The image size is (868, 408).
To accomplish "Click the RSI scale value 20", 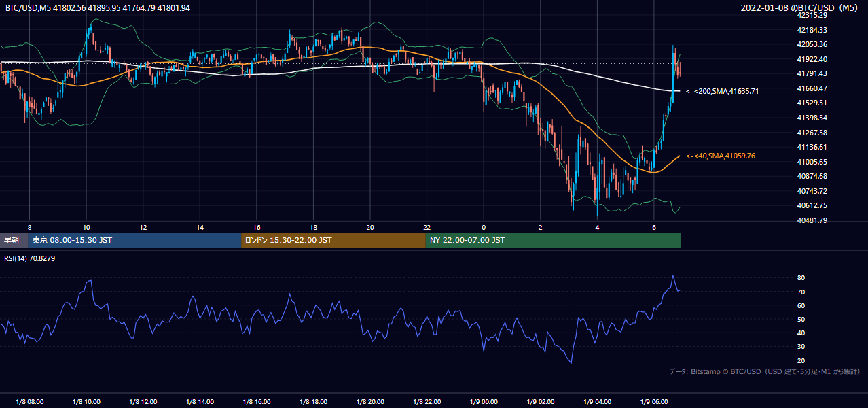I will click(801, 360).
